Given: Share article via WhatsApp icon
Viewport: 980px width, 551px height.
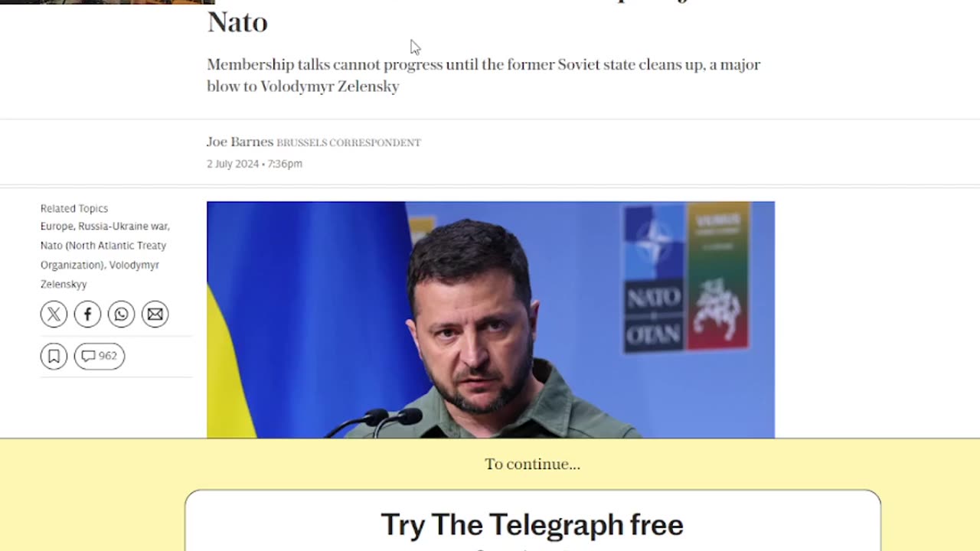Looking at the screenshot, I should coord(121,315).
